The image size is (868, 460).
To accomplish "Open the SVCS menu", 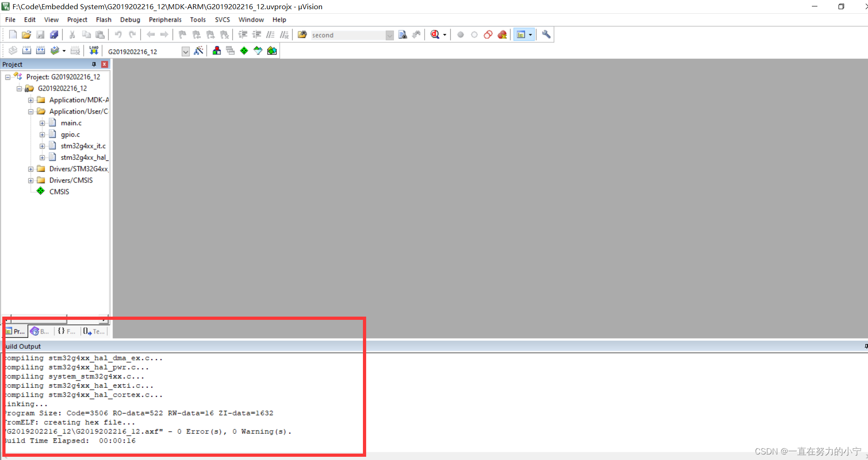I will point(223,20).
